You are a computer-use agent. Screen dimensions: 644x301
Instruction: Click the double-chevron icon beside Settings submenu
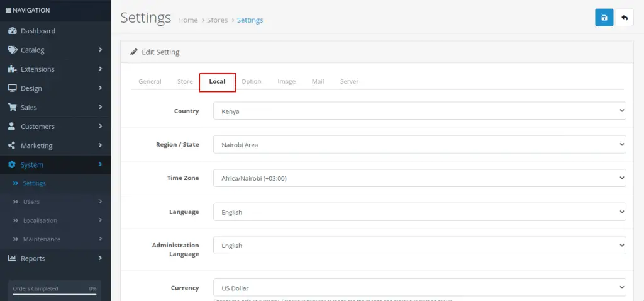pyautogui.click(x=16, y=183)
